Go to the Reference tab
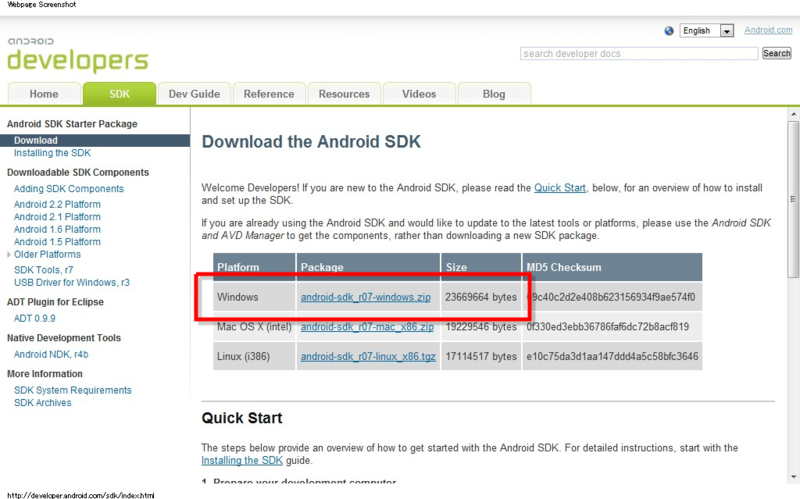Image resolution: width=800 pixels, height=499 pixels. [269, 94]
